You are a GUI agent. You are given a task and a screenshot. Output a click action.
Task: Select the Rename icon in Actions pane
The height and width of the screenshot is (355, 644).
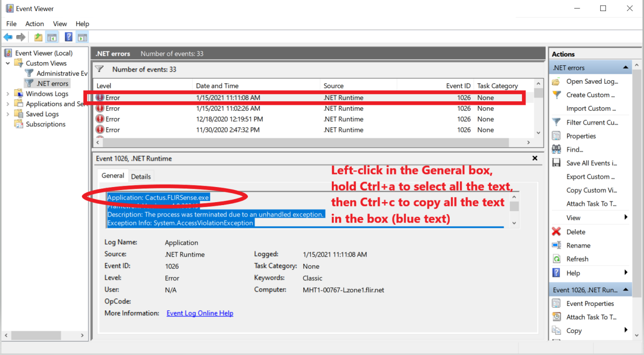pos(557,245)
